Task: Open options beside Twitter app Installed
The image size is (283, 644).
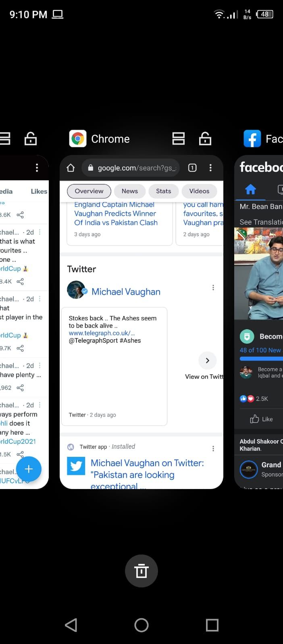Action: (x=213, y=448)
